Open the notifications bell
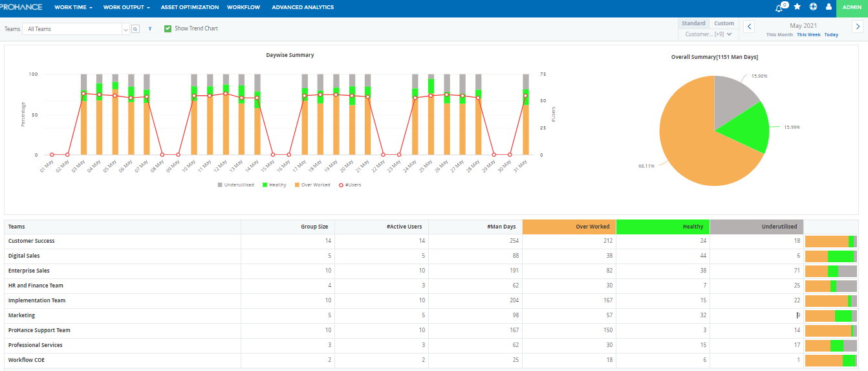868x371 pixels. pos(779,7)
